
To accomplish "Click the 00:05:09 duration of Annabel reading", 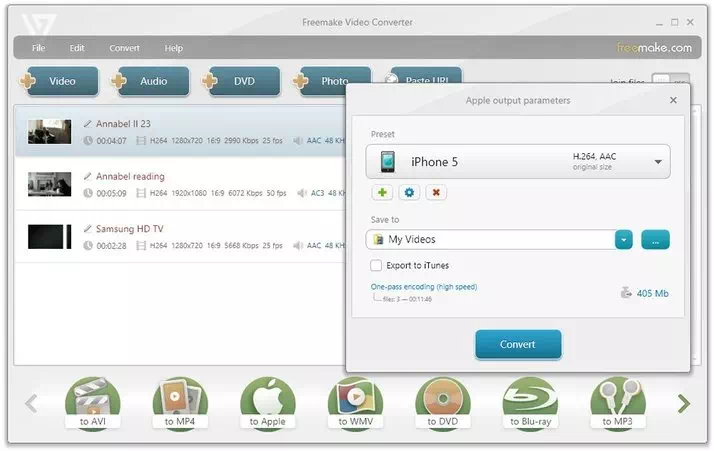I will point(111,193).
